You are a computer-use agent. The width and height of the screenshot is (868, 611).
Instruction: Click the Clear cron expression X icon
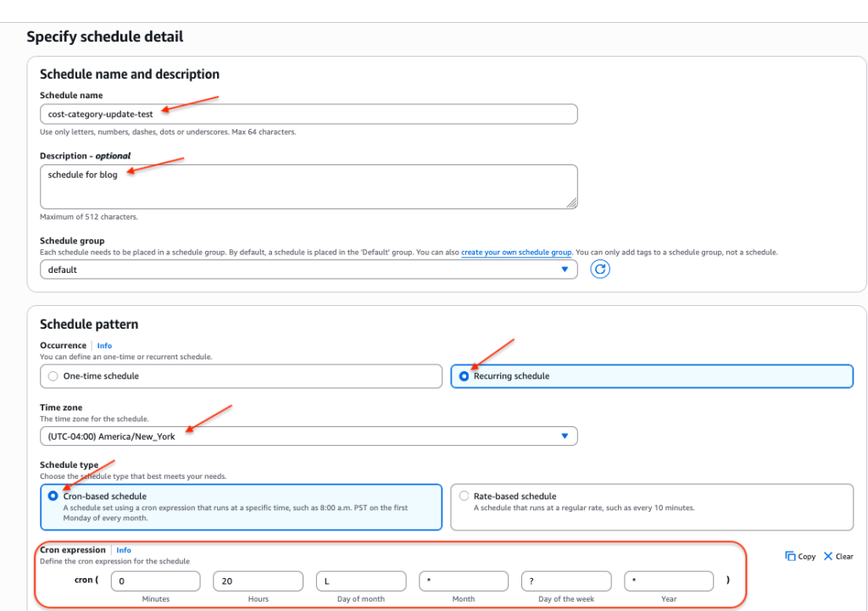pyautogui.click(x=828, y=556)
